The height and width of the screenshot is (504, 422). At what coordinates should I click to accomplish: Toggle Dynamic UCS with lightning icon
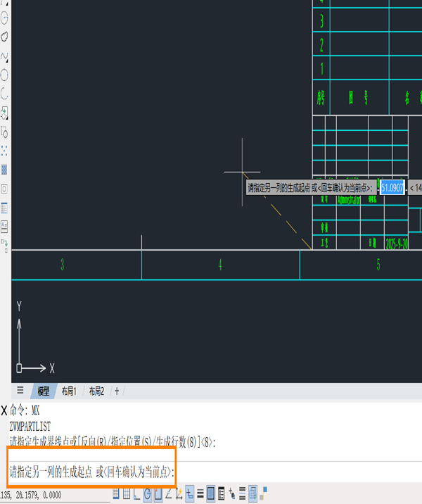coord(179,493)
